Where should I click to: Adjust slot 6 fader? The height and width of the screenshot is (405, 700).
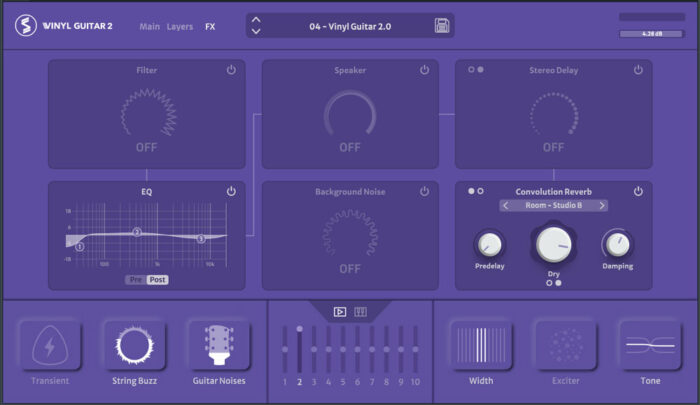coord(357,349)
